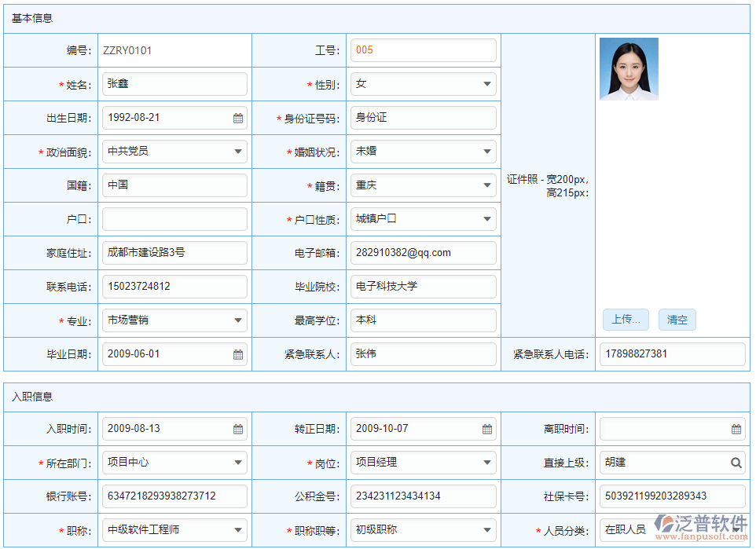Click the 紧急联系人电话 input field

tap(672, 354)
